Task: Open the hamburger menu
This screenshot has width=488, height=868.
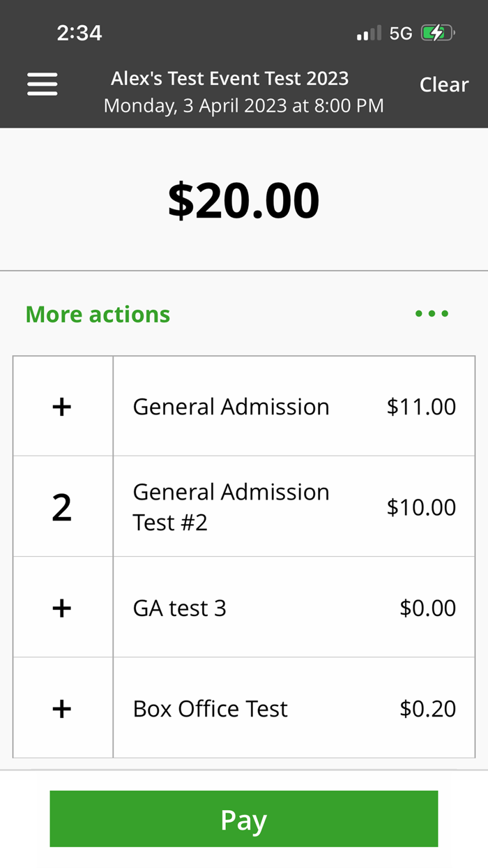Action: (x=42, y=84)
